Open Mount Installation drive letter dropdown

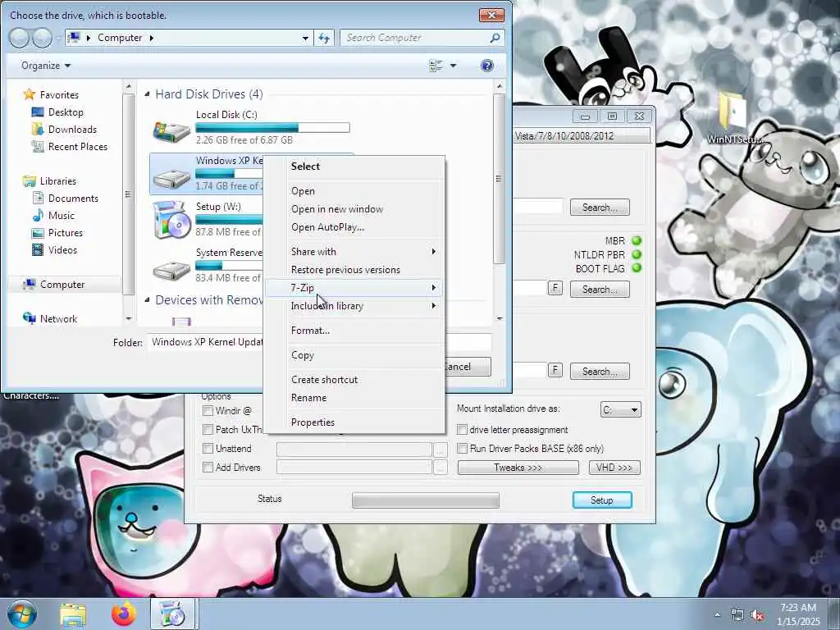pos(620,410)
